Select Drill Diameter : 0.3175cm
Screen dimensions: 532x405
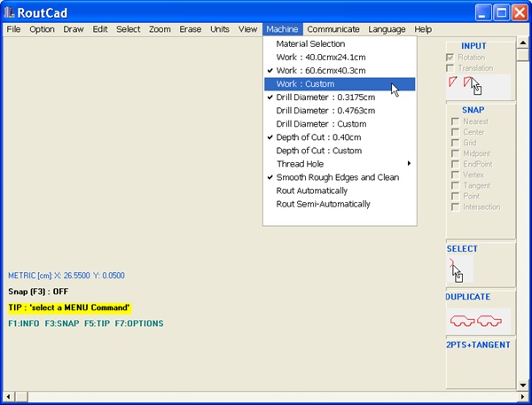point(340,97)
